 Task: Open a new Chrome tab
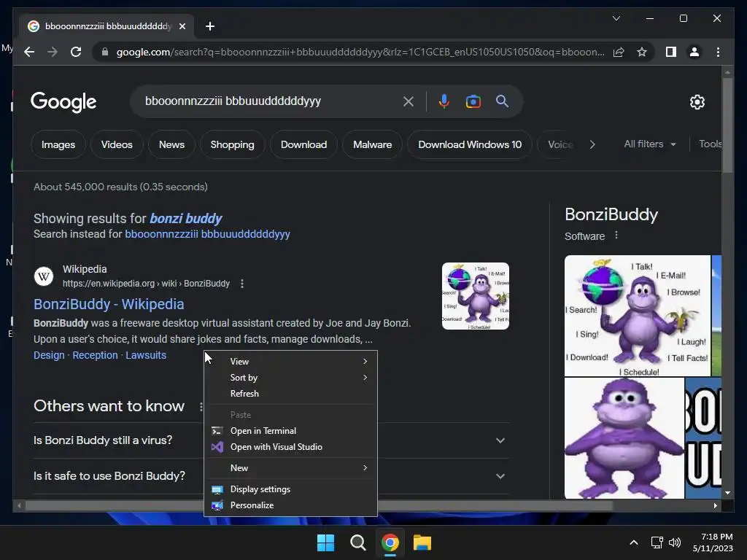pyautogui.click(x=209, y=26)
